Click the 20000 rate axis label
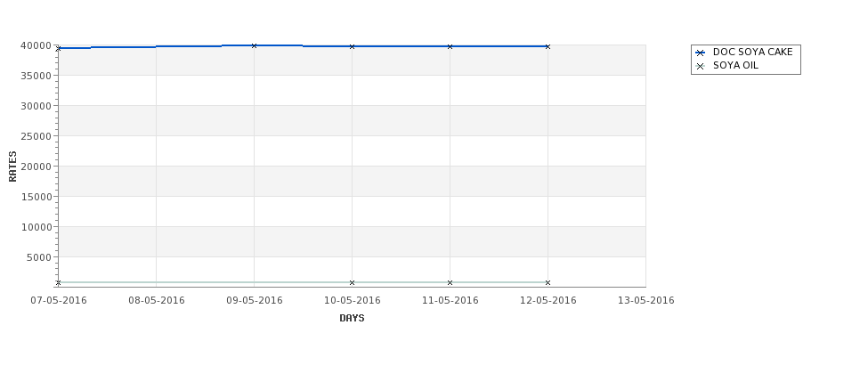The height and width of the screenshot is (382, 868). point(36,167)
